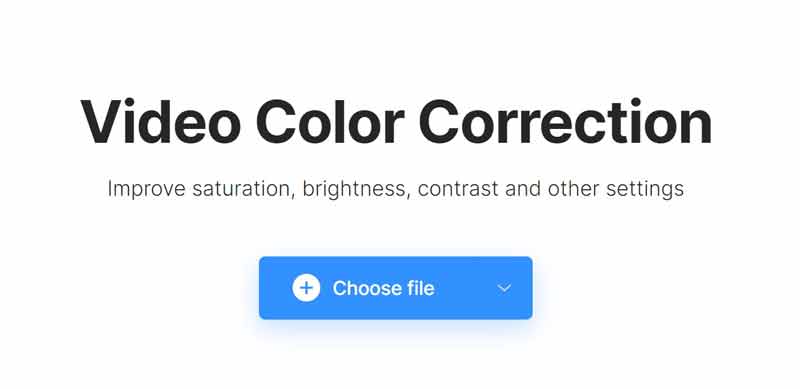800x389 pixels.
Task: Add a video using the plus icon
Action: click(x=306, y=288)
